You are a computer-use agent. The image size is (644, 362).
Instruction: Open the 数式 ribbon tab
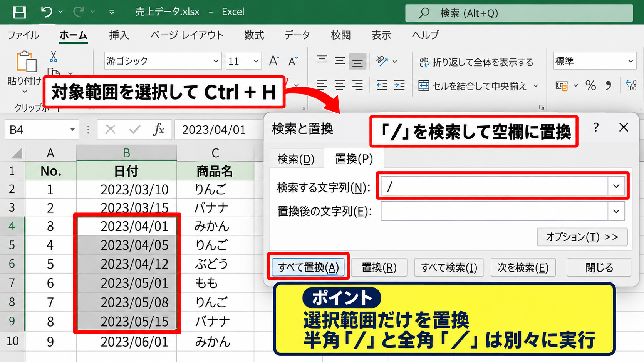(x=254, y=35)
